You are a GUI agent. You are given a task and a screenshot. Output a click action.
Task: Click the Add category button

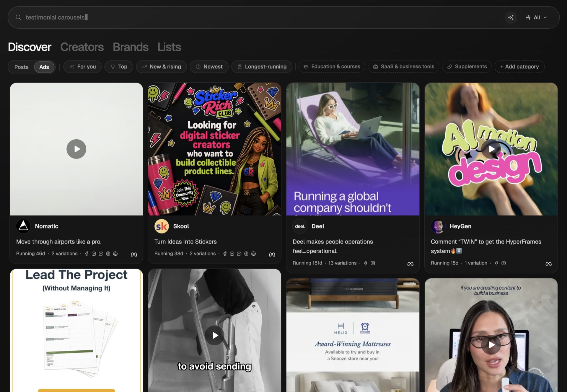coord(519,67)
